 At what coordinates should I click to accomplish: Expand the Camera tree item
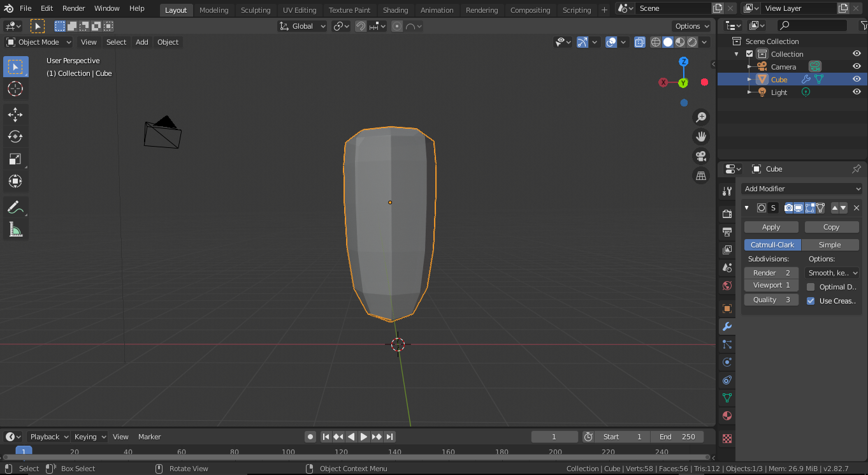tap(749, 66)
